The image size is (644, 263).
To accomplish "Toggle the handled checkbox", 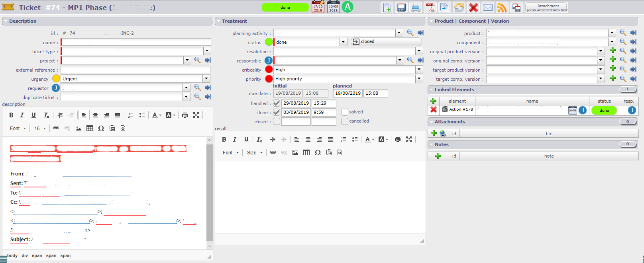I will 277,103.
